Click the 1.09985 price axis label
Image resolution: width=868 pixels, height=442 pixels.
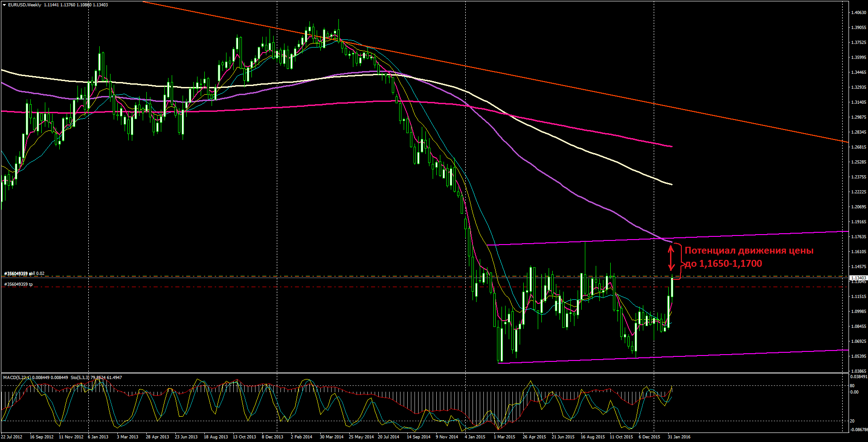coord(858,312)
